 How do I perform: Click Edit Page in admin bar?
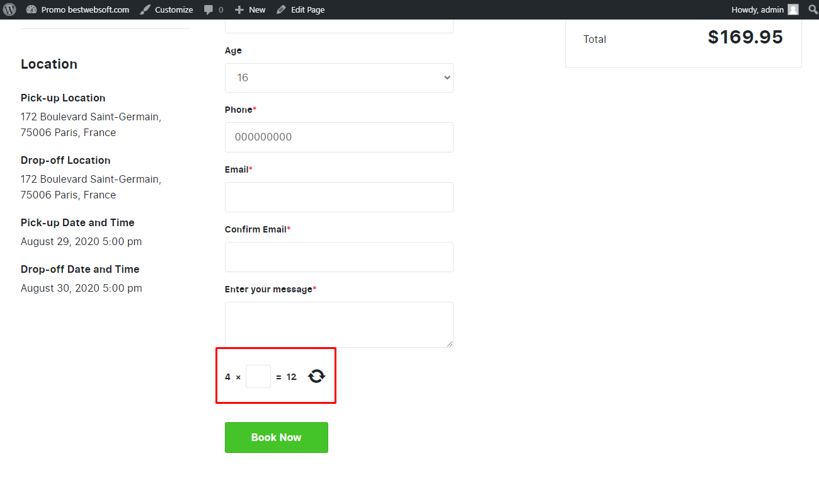(x=301, y=9)
